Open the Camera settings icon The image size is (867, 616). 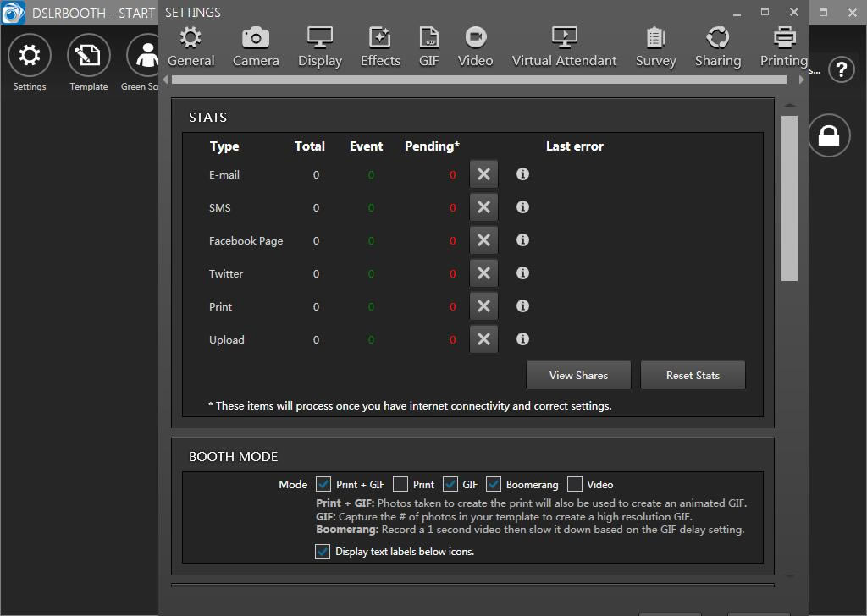[x=256, y=44]
